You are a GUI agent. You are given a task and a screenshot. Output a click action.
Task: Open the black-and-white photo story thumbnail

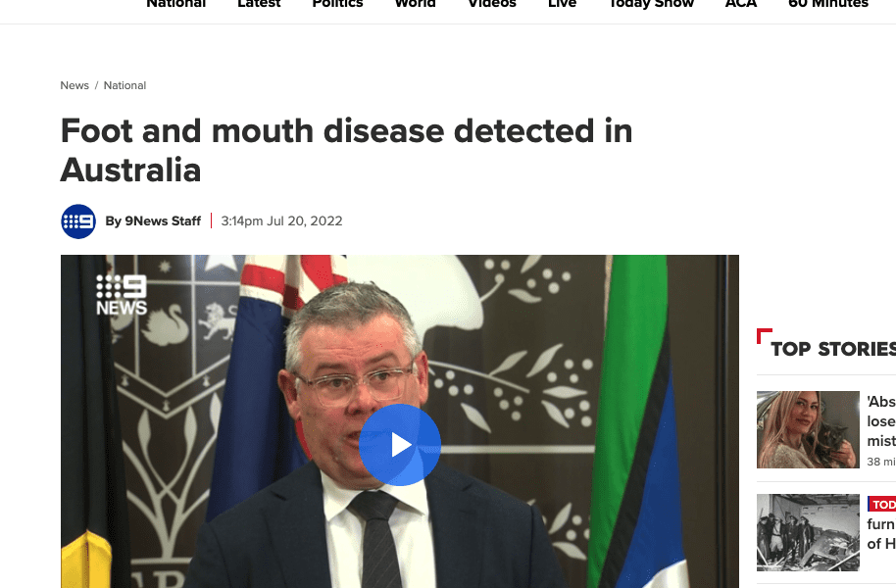tap(808, 532)
